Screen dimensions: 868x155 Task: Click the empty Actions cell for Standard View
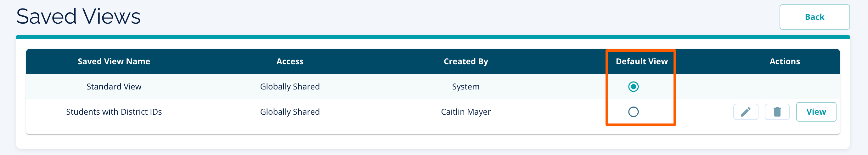(x=784, y=87)
